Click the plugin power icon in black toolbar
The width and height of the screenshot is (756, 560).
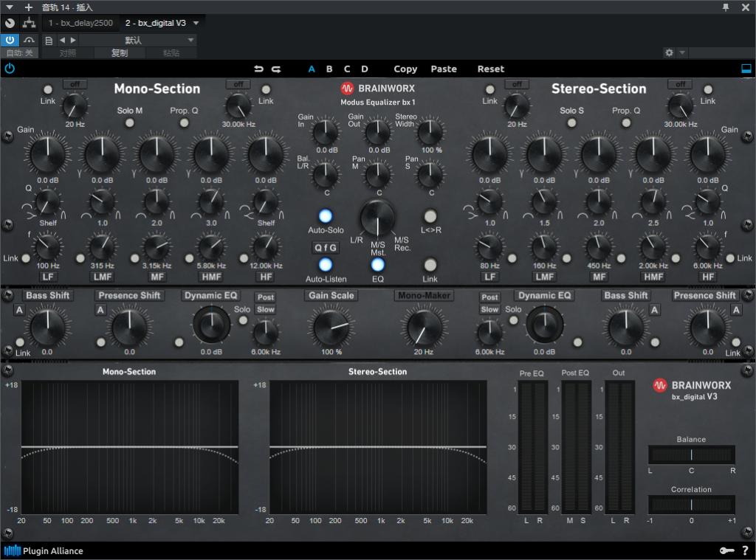click(10, 69)
